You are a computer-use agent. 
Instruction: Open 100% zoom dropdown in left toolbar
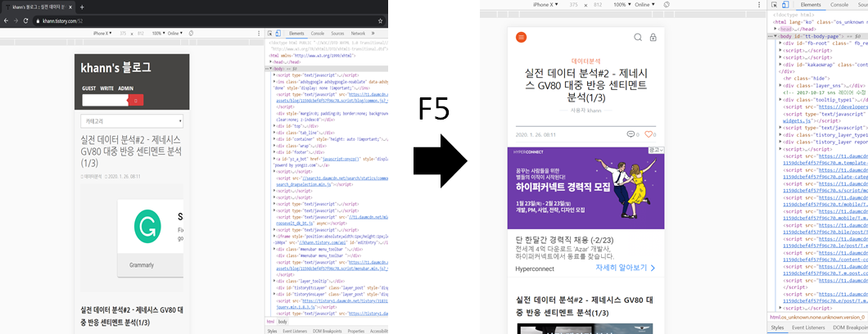[158, 34]
